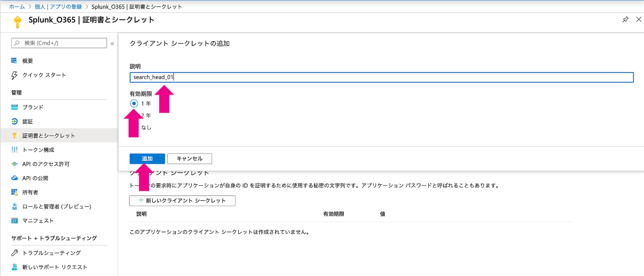644x276 pixels.
Task: Open API のアクセス許可 page
Action: pos(46,164)
